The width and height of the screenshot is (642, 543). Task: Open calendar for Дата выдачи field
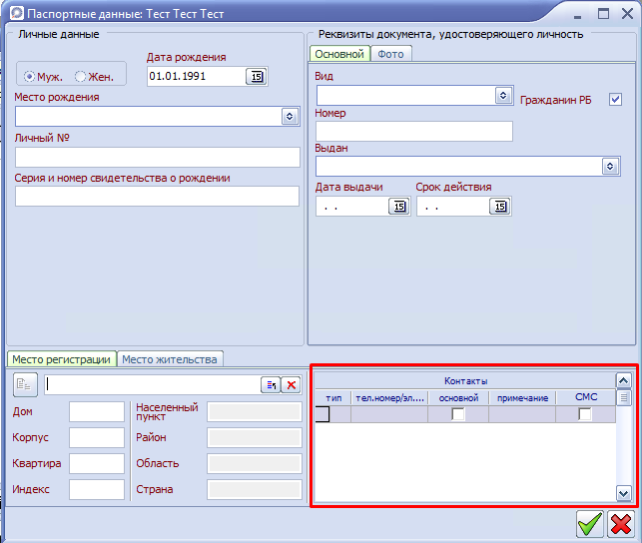tap(398, 206)
